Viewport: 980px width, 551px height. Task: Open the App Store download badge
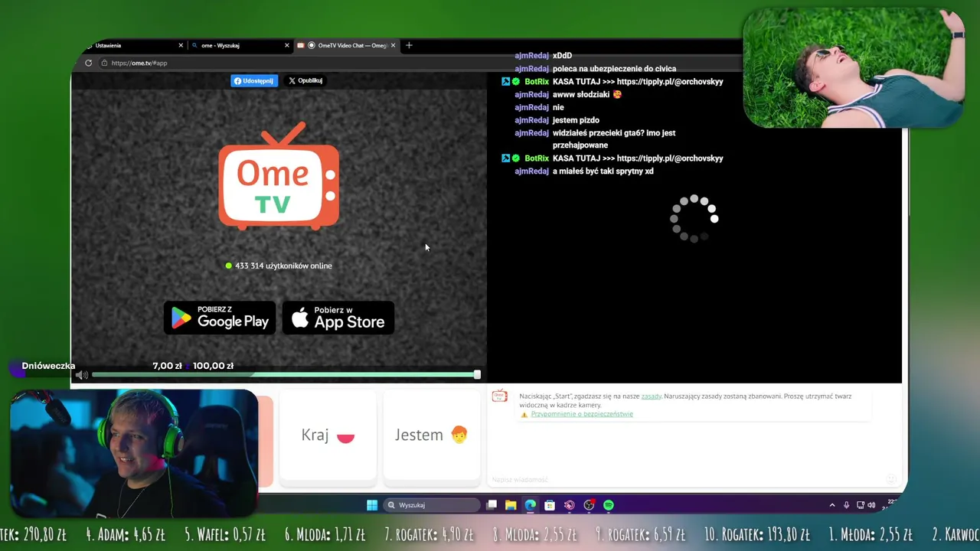[x=338, y=318]
